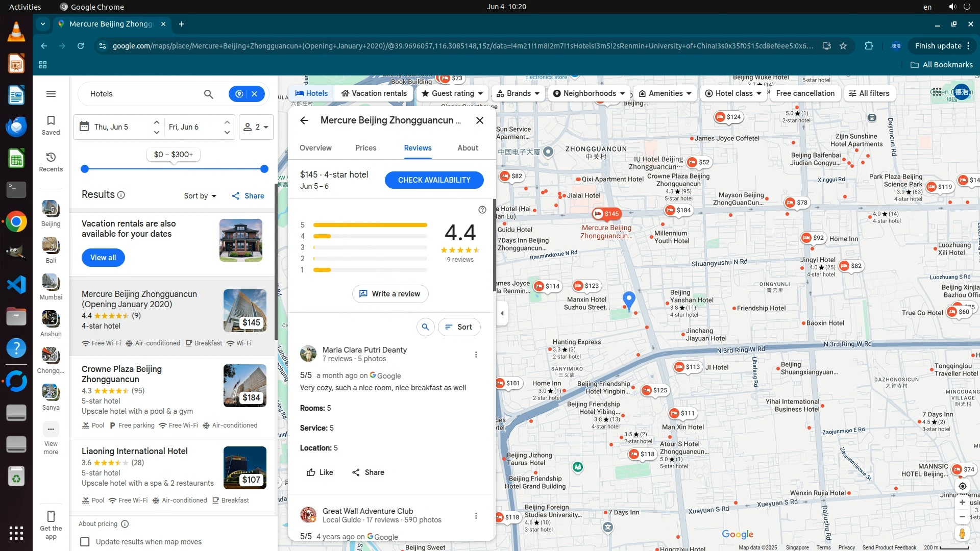The width and height of the screenshot is (980, 551).
Task: Open the guests count dropdown
Action: click(256, 127)
